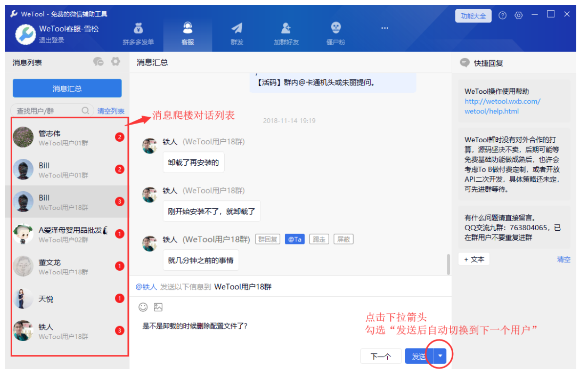Viewport: 588px width, 371px height.
Task: Open the emoji picker smiley icon
Action: tap(143, 307)
